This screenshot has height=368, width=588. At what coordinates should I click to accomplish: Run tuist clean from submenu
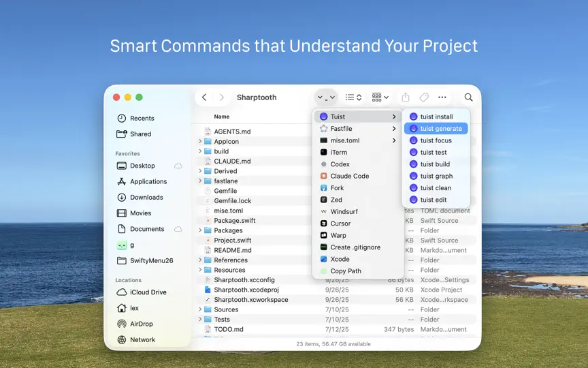coord(436,188)
